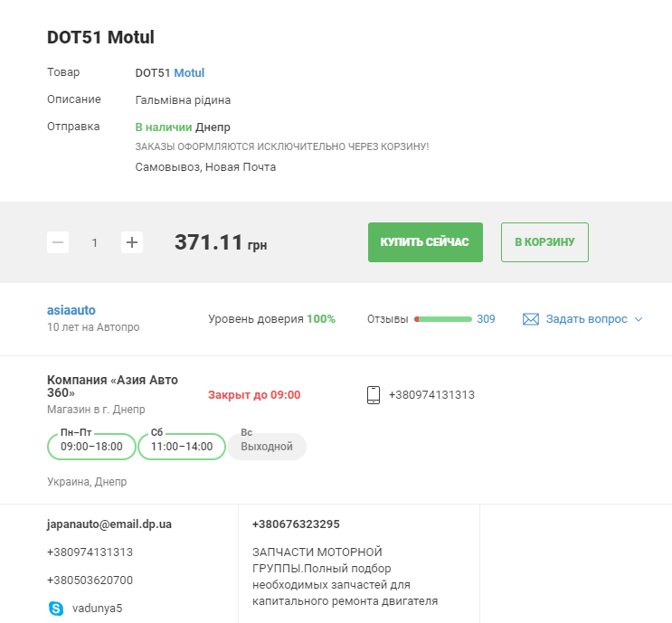
Task: Click the Skype icon near vadunya5
Action: tap(55, 608)
